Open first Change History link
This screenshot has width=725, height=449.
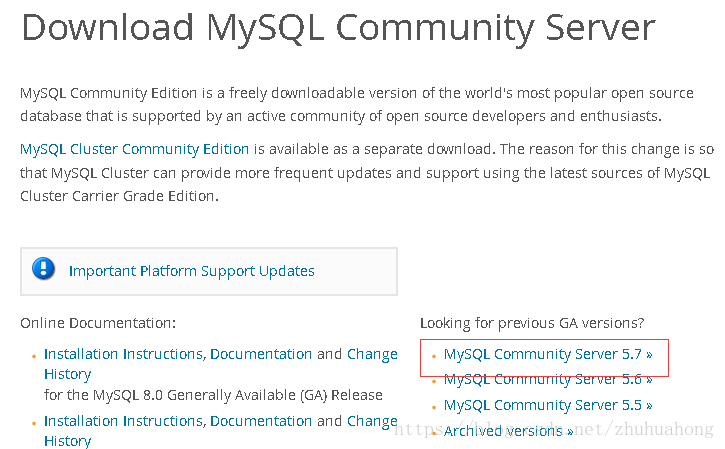point(221,364)
